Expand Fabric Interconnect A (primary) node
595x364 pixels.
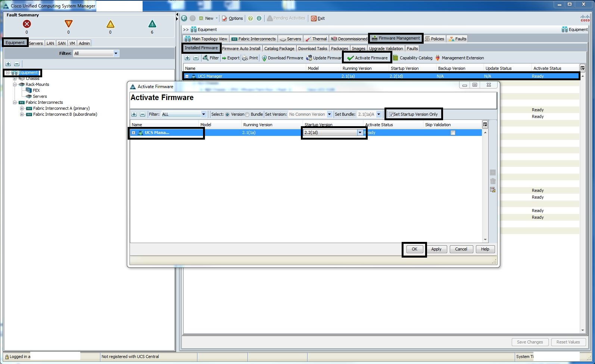(x=22, y=108)
